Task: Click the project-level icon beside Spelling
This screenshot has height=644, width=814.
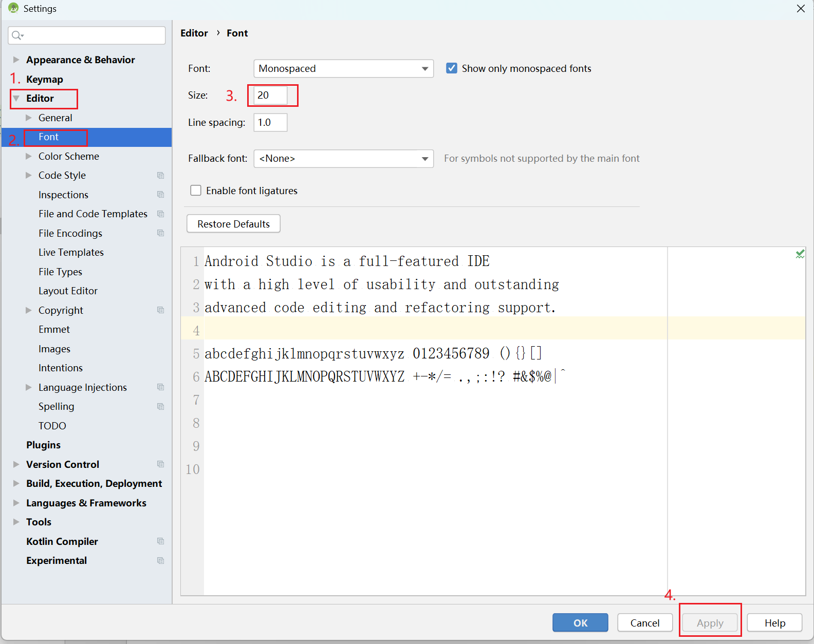Action: [x=161, y=407]
